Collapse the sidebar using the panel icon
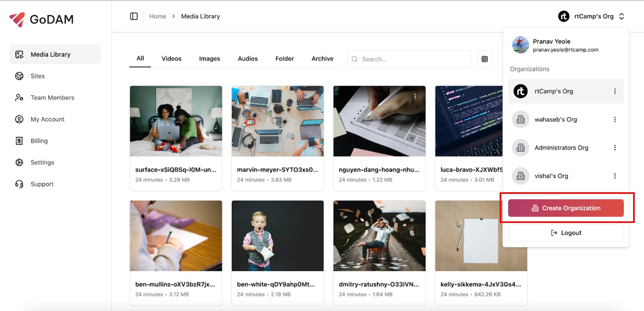 point(134,16)
